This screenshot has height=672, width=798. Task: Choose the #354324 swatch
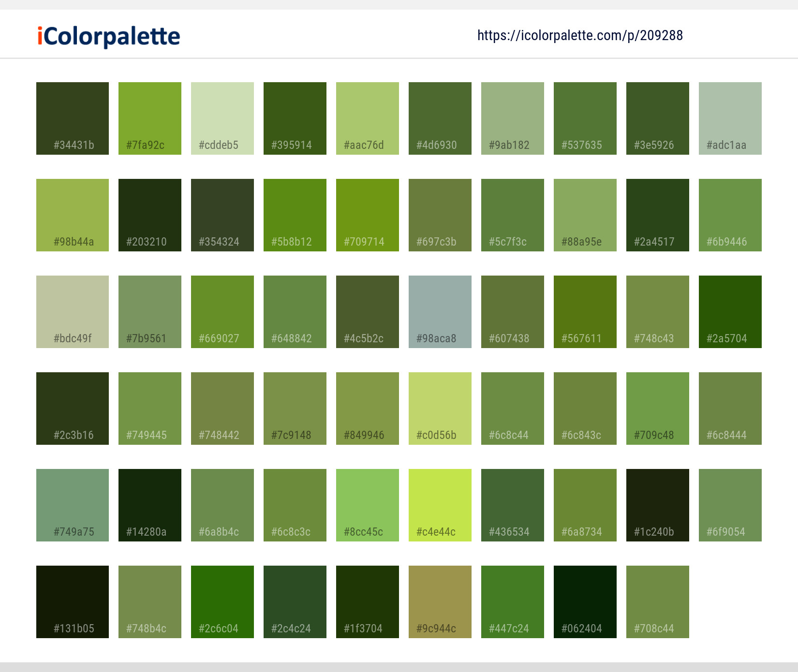(x=222, y=215)
